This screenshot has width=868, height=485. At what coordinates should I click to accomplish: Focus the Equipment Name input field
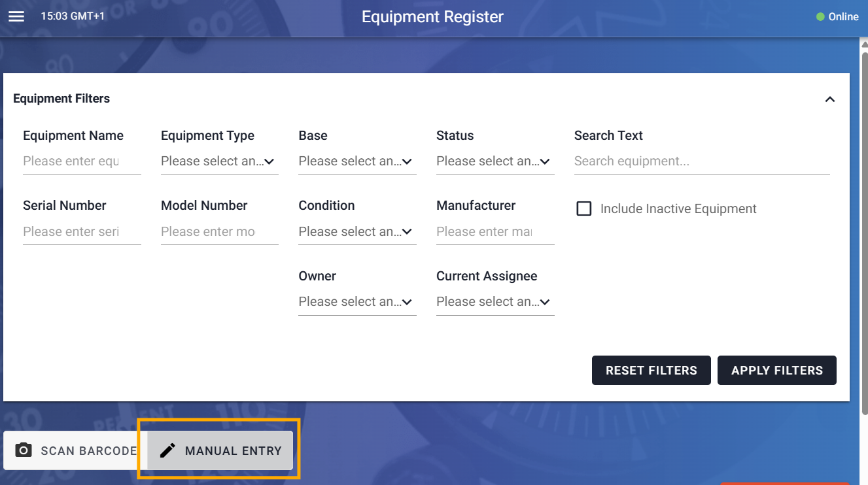click(x=82, y=161)
